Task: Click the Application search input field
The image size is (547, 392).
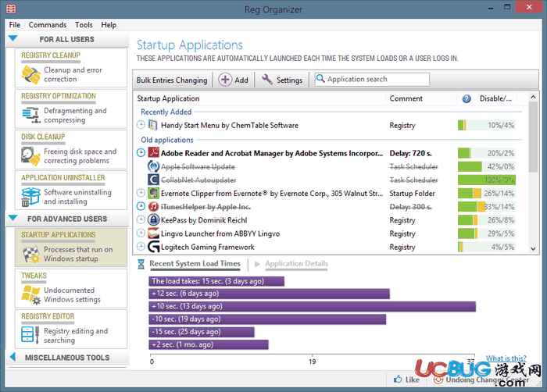Action: [372, 79]
